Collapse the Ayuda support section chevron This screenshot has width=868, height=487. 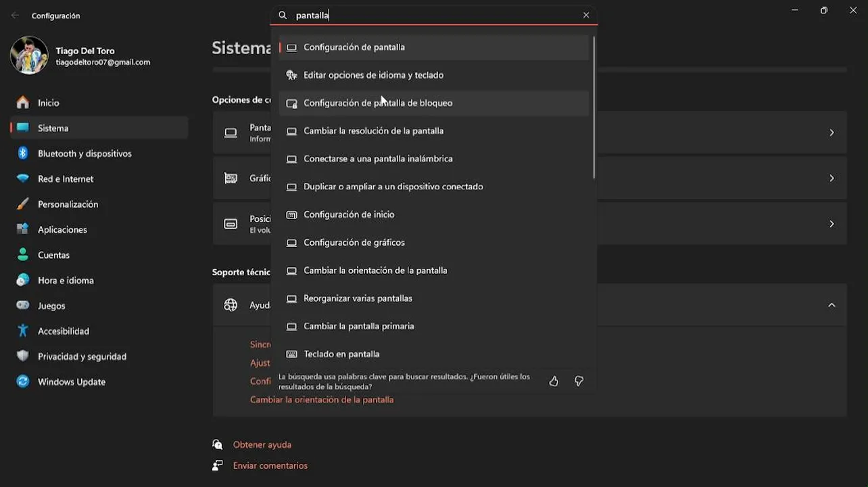pyautogui.click(x=831, y=305)
